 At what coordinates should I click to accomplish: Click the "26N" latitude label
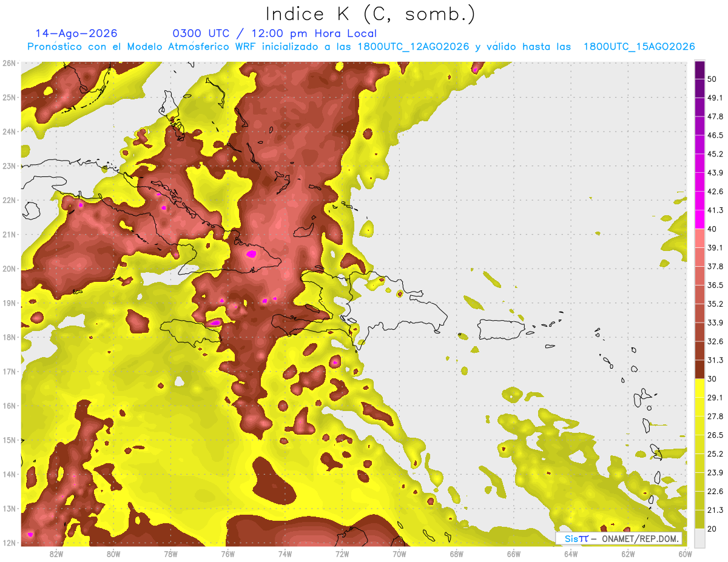[x=9, y=63]
